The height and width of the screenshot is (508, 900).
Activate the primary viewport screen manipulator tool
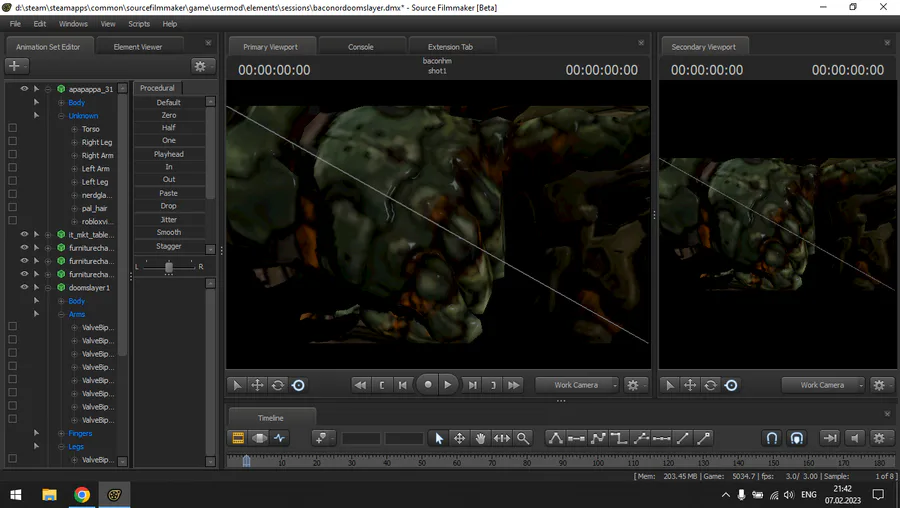298,385
